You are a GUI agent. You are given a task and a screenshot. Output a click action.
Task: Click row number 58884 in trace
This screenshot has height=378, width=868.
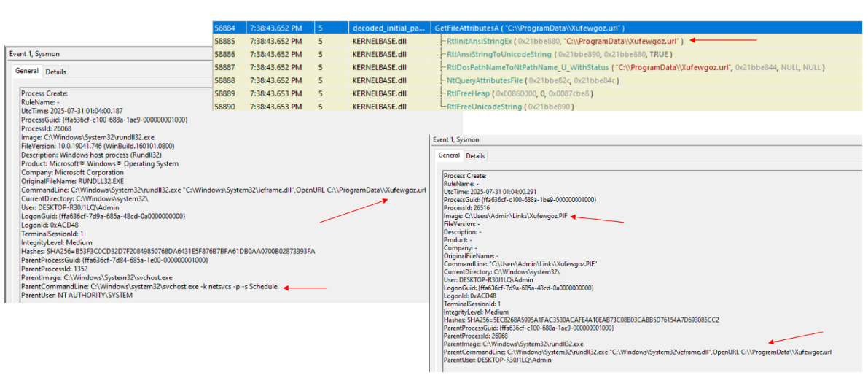click(x=225, y=28)
